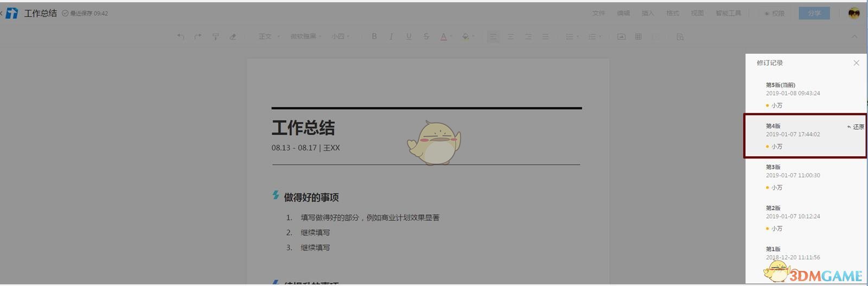Open the 智能工具 menu

728,13
